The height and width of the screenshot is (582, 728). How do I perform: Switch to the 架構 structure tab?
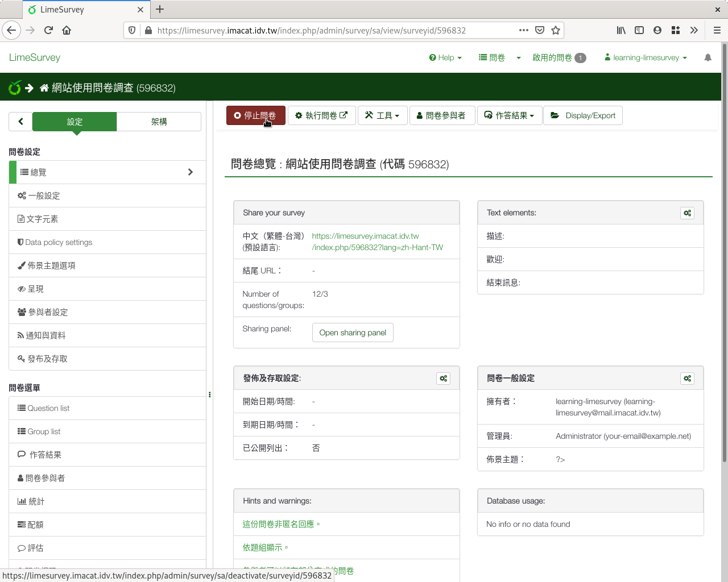(x=159, y=122)
